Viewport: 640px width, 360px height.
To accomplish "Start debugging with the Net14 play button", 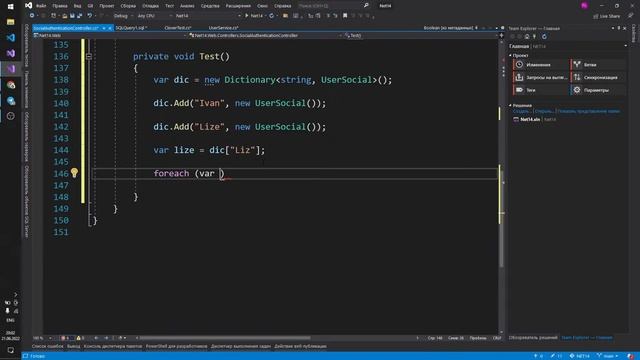I will coord(254,16).
